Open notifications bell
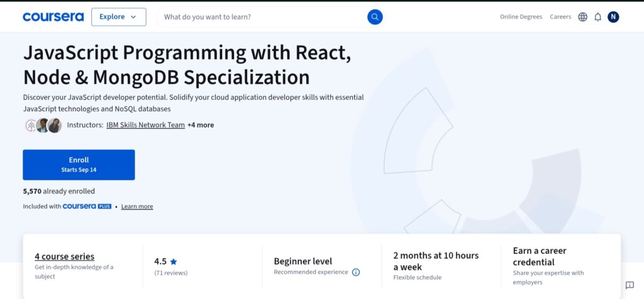 pos(598,17)
